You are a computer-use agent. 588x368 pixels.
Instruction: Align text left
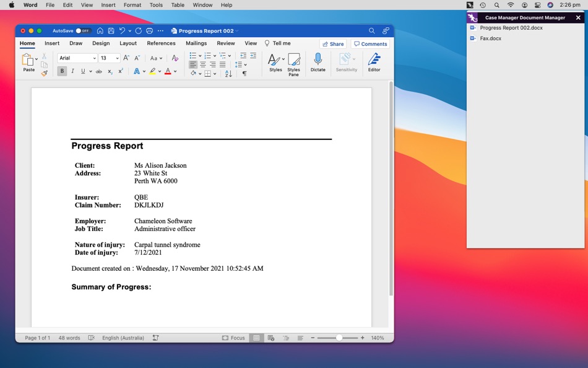pos(192,64)
